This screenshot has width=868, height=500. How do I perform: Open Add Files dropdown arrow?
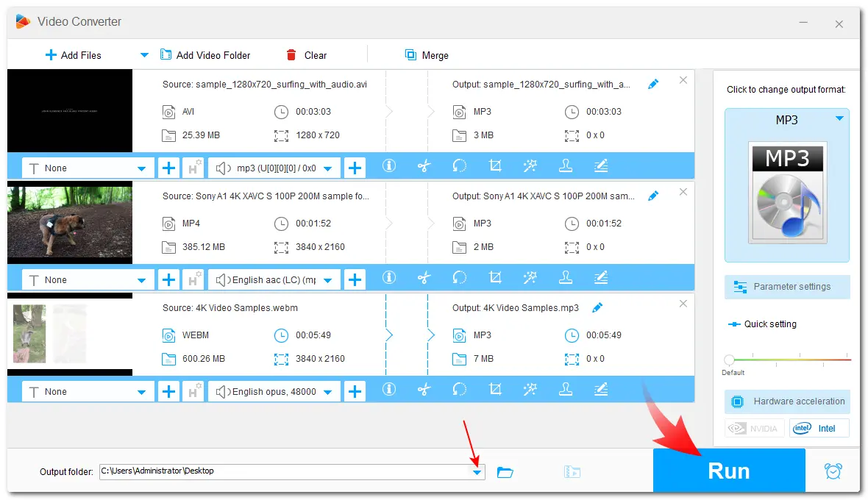tap(144, 55)
